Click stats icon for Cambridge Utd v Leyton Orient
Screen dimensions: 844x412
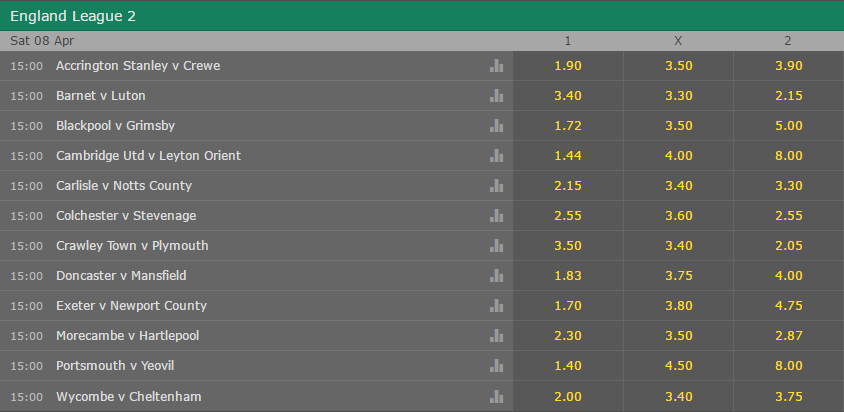496,156
